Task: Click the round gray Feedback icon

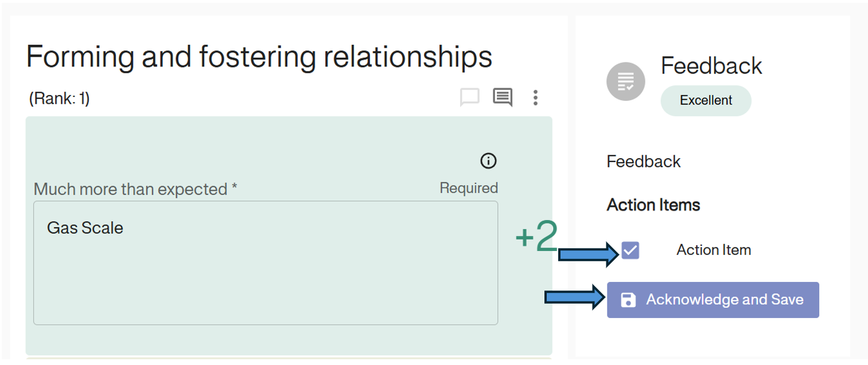Action: pos(625,81)
